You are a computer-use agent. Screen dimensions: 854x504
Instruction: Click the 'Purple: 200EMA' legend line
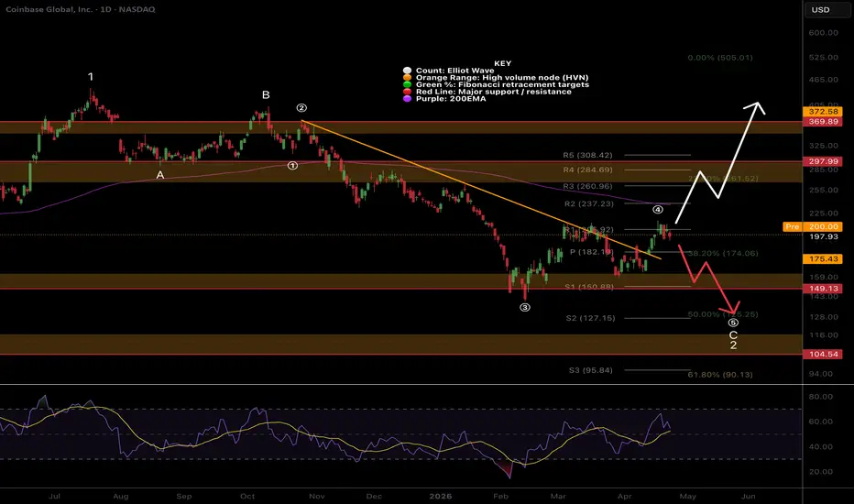pyautogui.click(x=451, y=99)
